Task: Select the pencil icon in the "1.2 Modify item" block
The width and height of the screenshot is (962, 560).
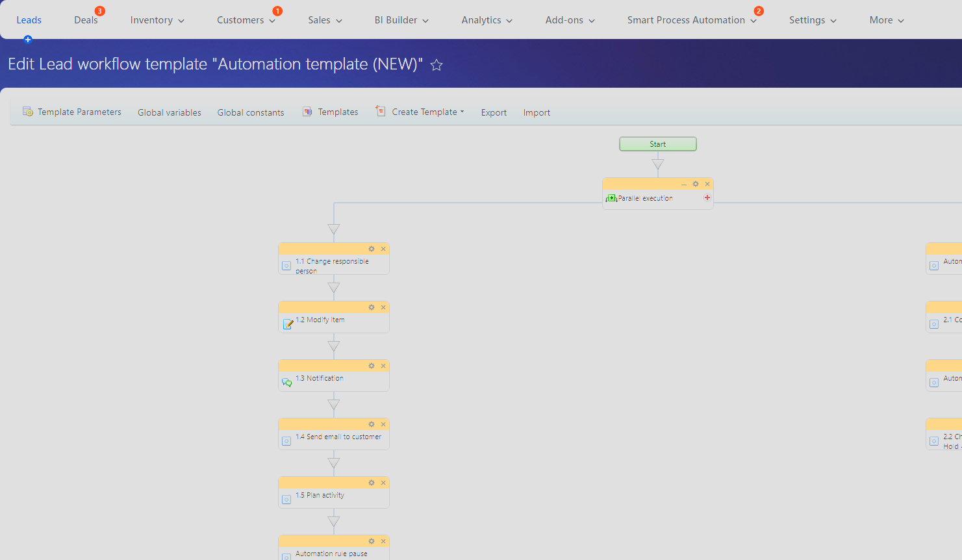Action: click(x=286, y=324)
